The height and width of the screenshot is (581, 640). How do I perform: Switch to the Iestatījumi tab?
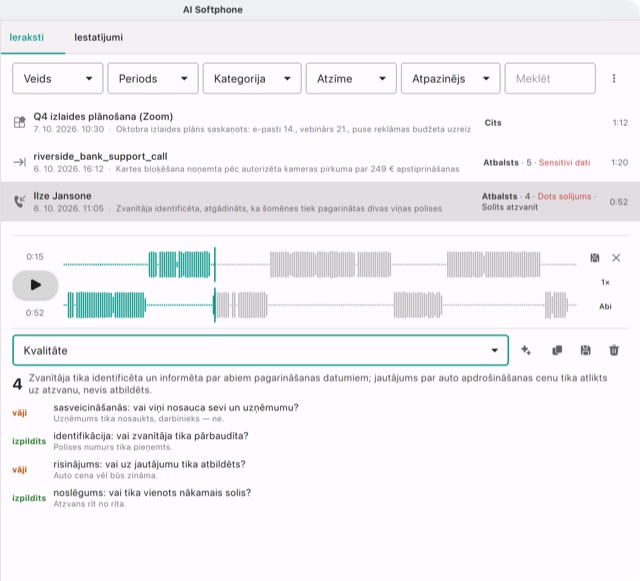(98, 37)
